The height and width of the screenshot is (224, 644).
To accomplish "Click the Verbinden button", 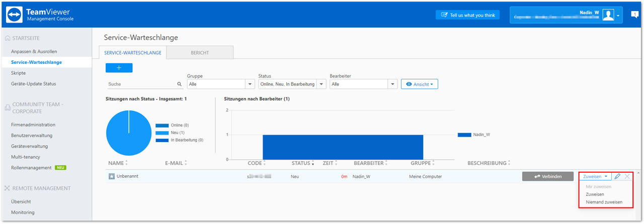I will [x=548, y=177].
